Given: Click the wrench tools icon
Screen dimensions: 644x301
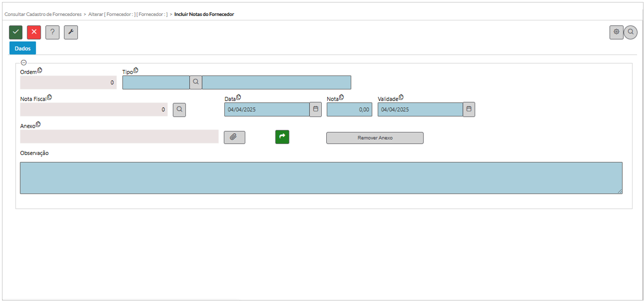Looking at the screenshot, I should (x=71, y=32).
